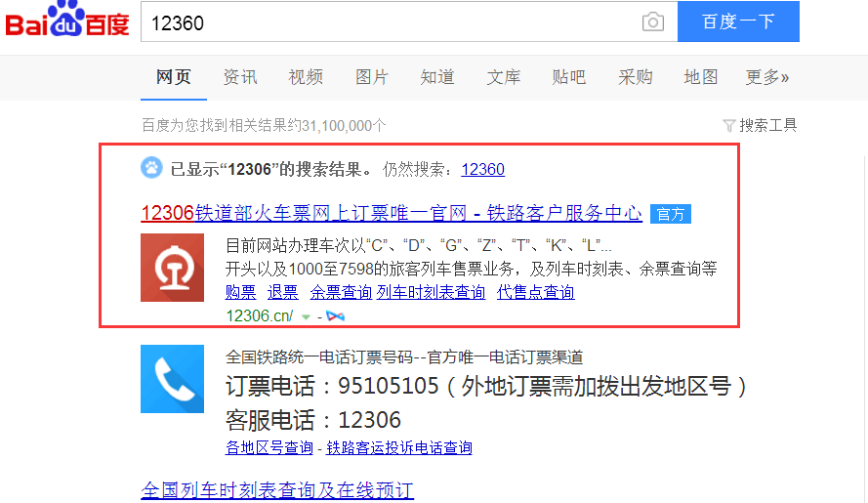
Task: Search for original query 12360 instead
Action: [x=482, y=169]
